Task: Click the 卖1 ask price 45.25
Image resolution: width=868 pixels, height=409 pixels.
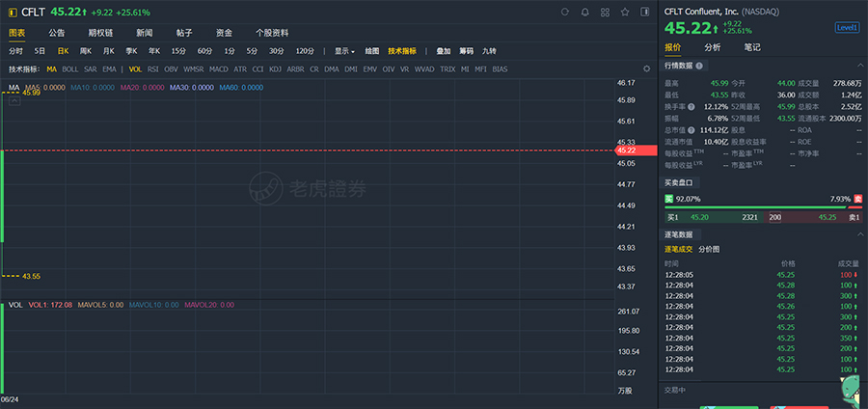Action: click(827, 217)
